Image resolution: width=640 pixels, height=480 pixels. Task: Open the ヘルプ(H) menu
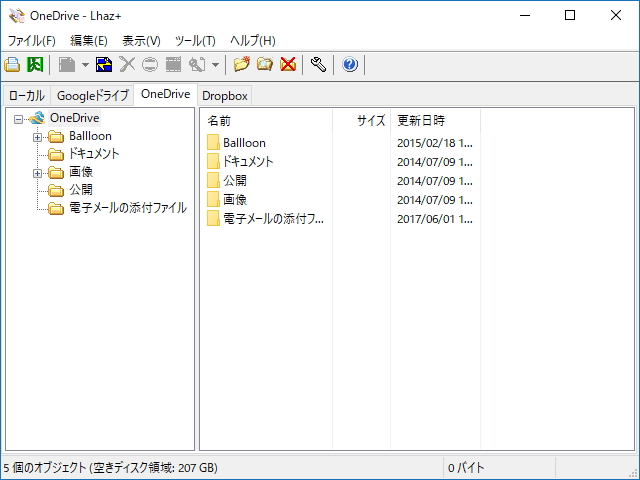(x=253, y=40)
